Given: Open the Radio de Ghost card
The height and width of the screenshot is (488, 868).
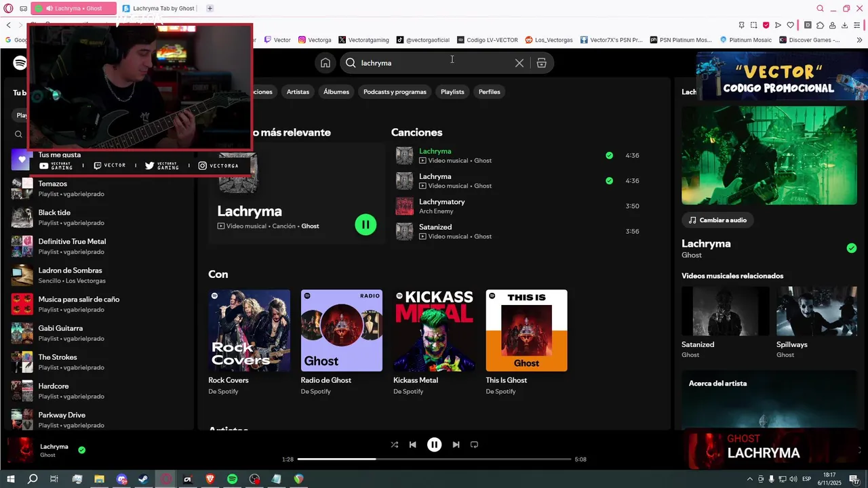Looking at the screenshot, I should pos(342,343).
